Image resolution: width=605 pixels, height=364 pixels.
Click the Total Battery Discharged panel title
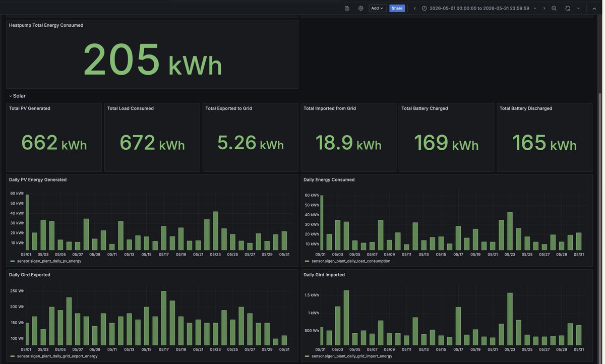coord(526,108)
